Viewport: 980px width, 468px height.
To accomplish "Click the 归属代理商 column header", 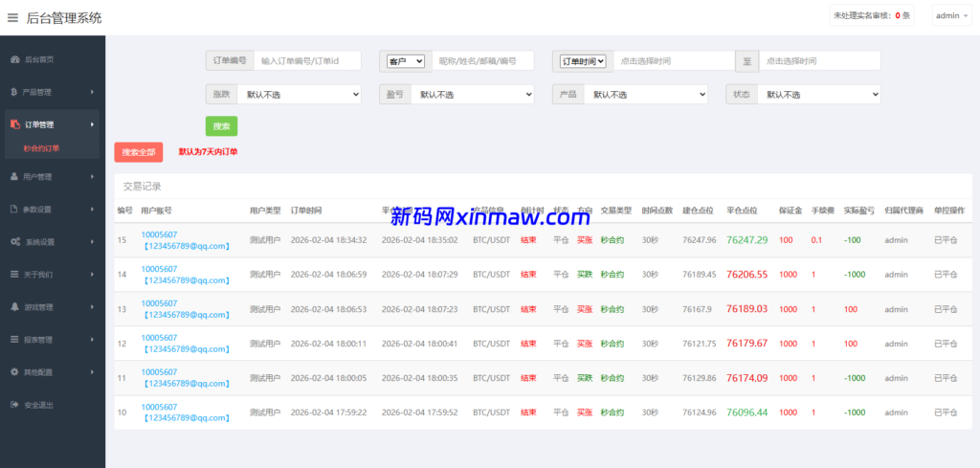I will coord(903,211).
